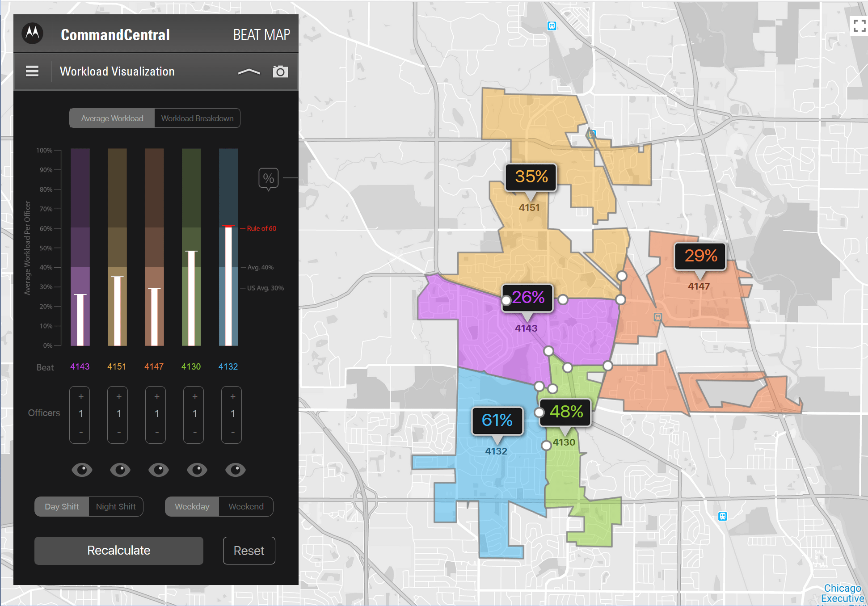Capture the view with the camera icon
Screen dimensions: 868x606
pyautogui.click(x=280, y=71)
